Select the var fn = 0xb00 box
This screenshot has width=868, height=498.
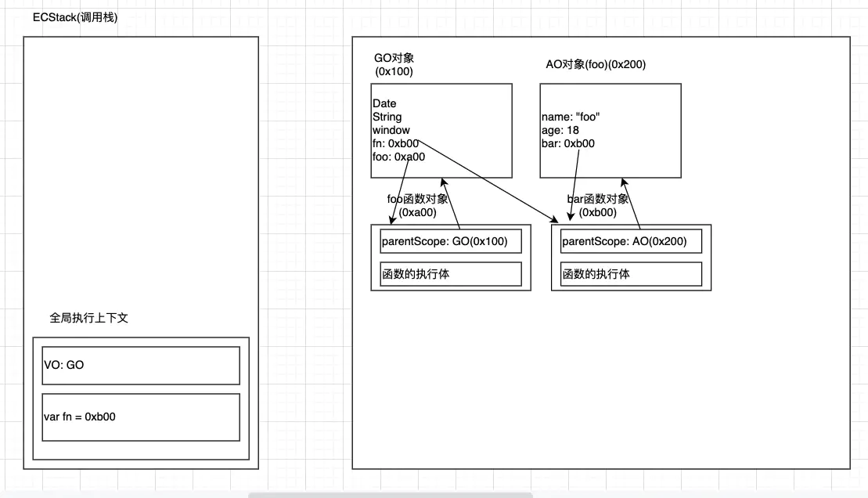click(x=141, y=417)
